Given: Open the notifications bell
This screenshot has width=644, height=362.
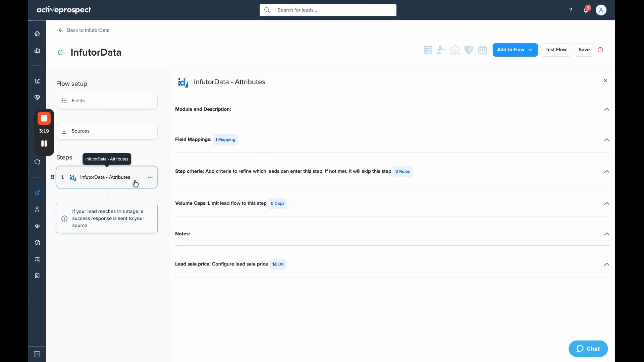Looking at the screenshot, I should [x=586, y=10].
